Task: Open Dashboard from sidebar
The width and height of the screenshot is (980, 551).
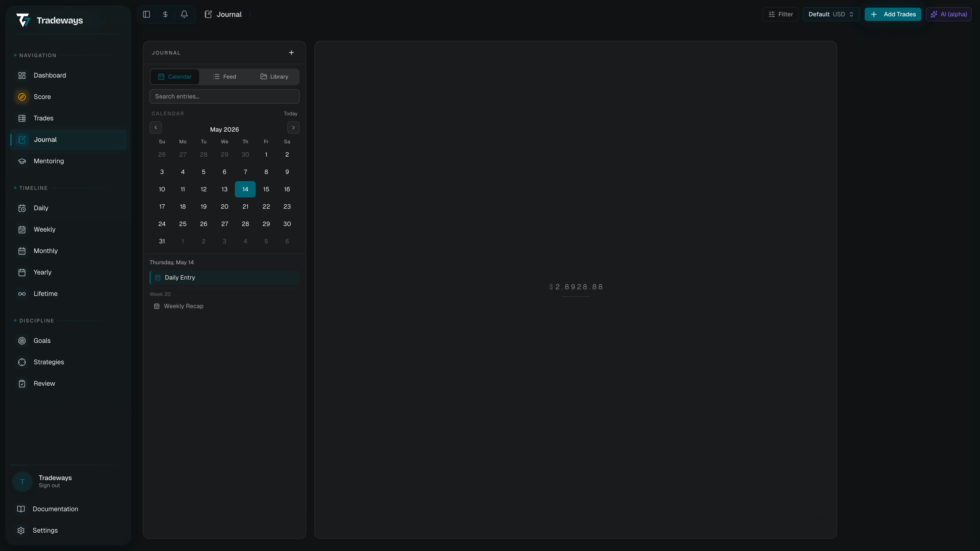Action: pyautogui.click(x=68, y=75)
